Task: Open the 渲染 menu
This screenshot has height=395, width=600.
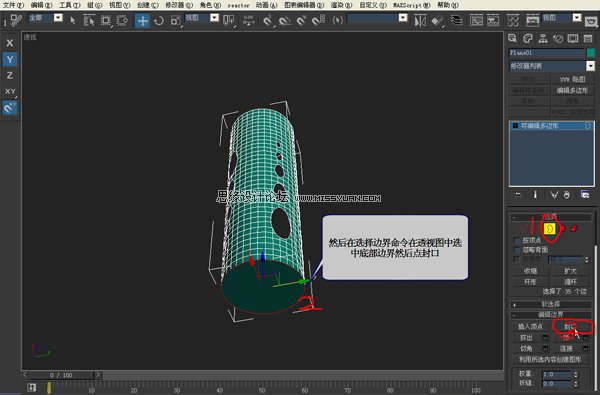Action: click(341, 5)
